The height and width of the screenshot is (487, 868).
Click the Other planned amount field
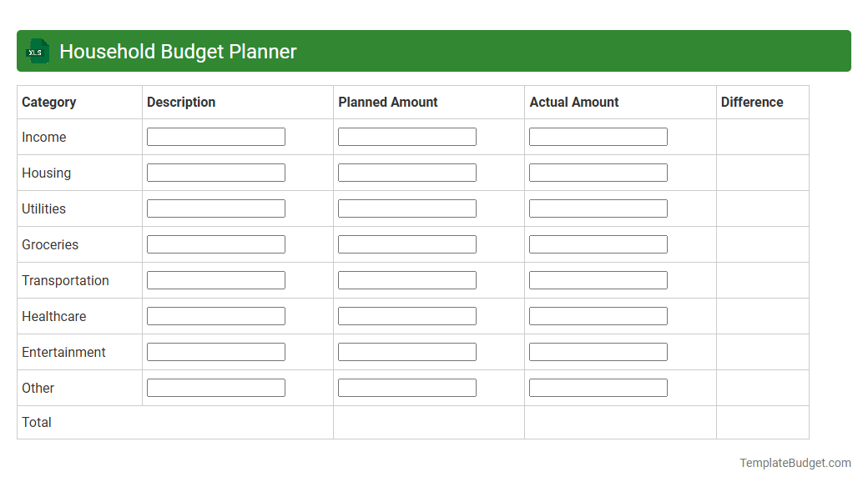[x=406, y=387]
